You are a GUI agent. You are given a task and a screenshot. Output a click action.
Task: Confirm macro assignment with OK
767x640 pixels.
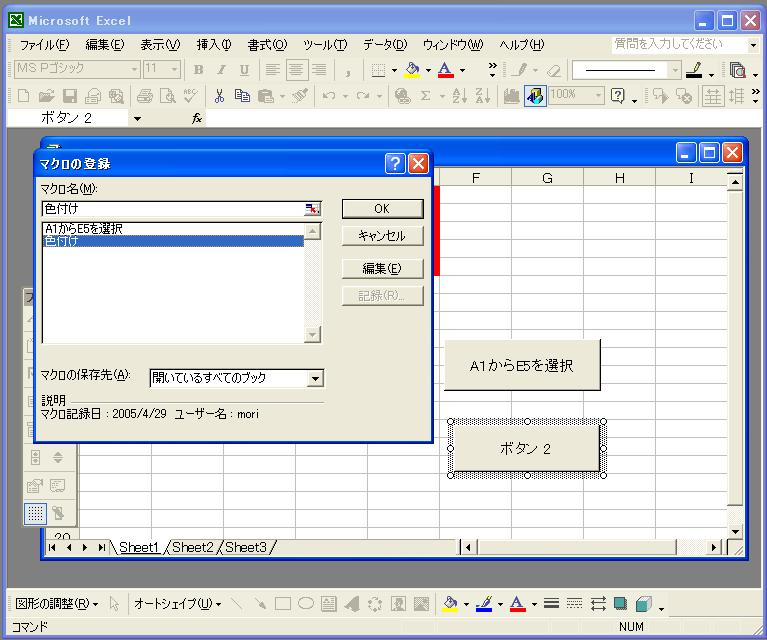tap(383, 209)
